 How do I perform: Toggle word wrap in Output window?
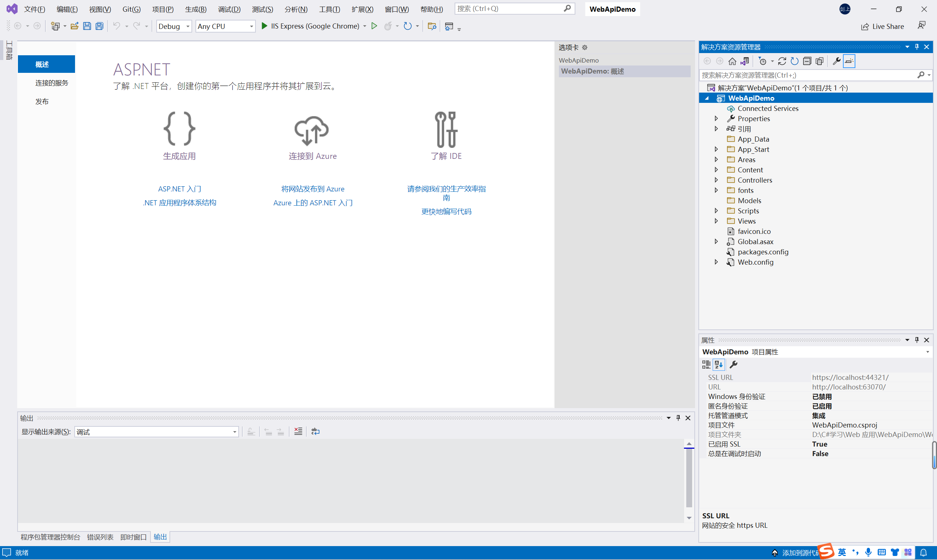click(x=316, y=431)
